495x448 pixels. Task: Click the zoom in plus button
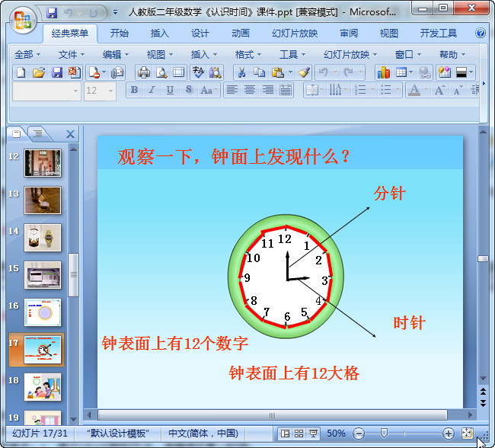pyautogui.click(x=448, y=434)
